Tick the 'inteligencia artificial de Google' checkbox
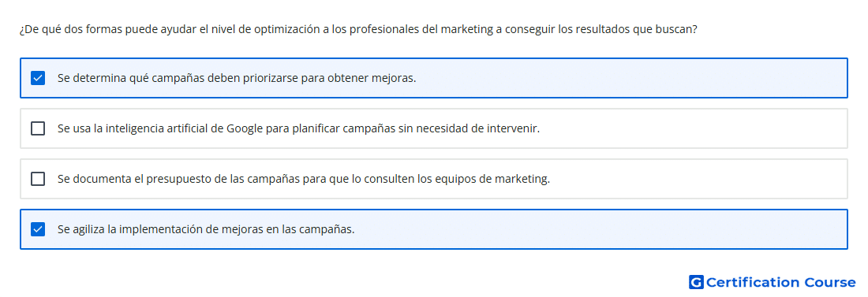 [x=38, y=128]
